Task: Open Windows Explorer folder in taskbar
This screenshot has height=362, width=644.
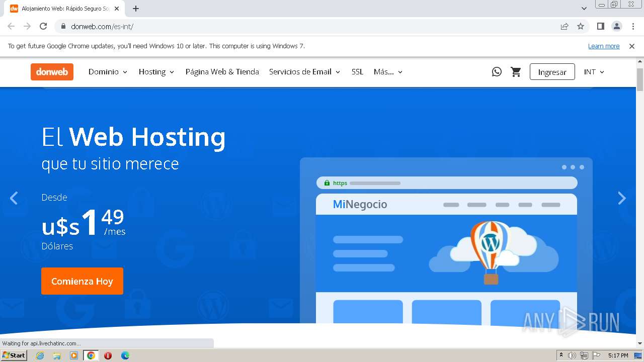Action: pos(57,355)
